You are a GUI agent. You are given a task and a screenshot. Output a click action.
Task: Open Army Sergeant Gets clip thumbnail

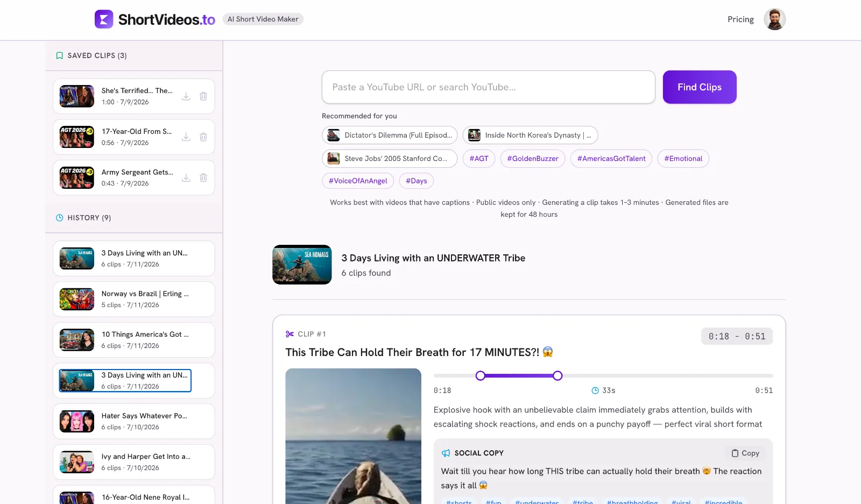point(77,178)
